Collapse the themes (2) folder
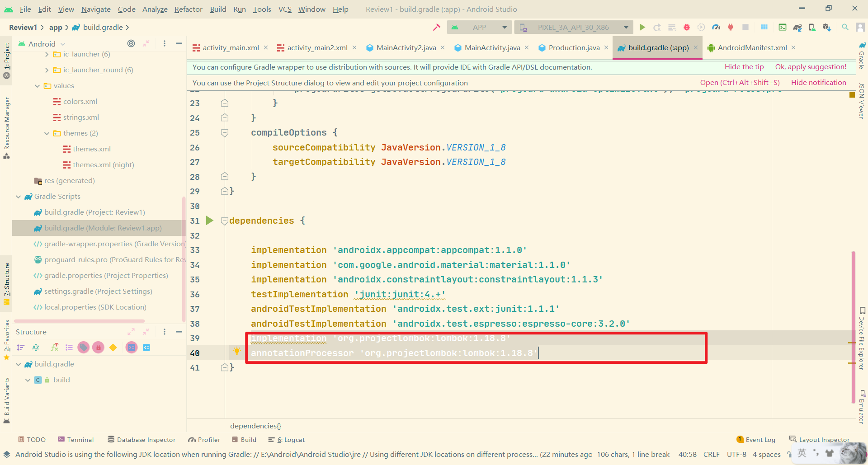868x465 pixels. pos(47,133)
